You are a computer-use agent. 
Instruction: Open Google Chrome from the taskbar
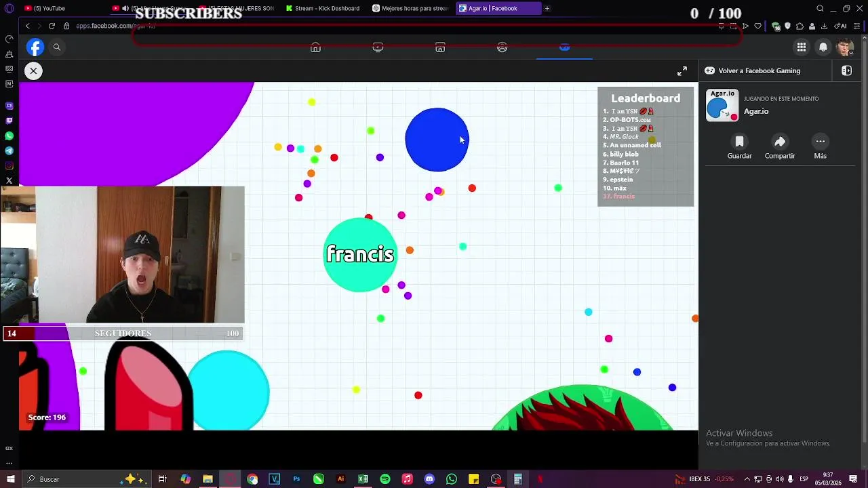click(252, 479)
